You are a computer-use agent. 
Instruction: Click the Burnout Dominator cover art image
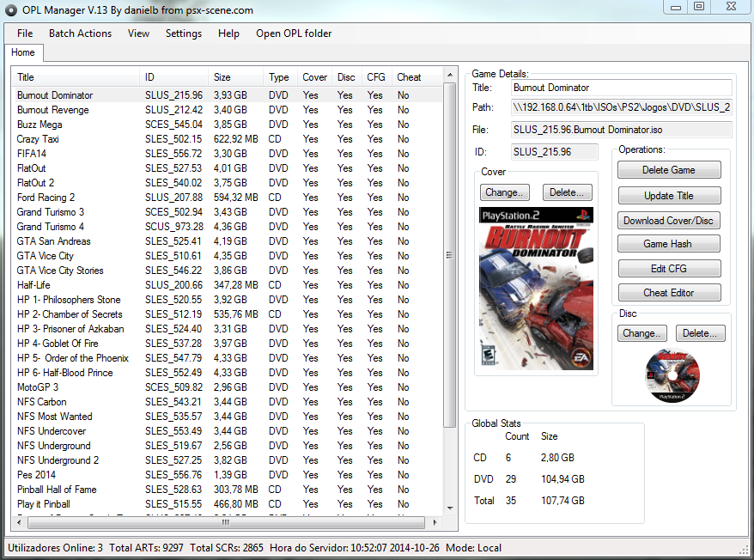coord(536,289)
